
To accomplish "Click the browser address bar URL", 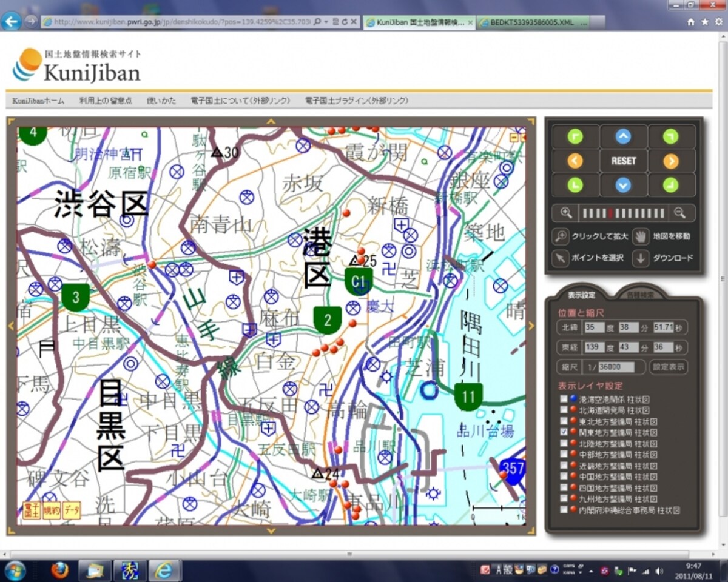I will point(182,22).
